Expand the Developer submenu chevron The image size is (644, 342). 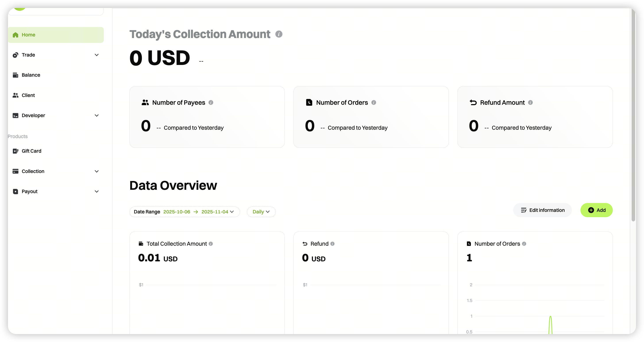[x=96, y=115]
